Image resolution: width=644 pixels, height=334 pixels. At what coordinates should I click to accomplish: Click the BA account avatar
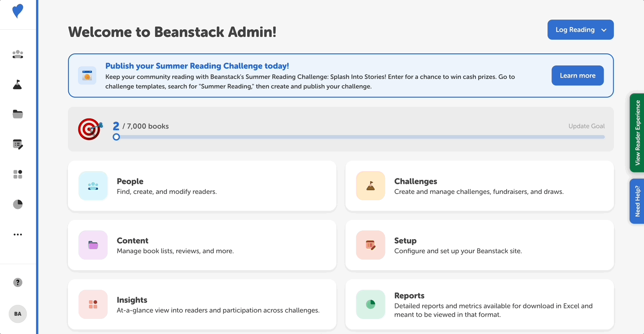click(x=17, y=313)
